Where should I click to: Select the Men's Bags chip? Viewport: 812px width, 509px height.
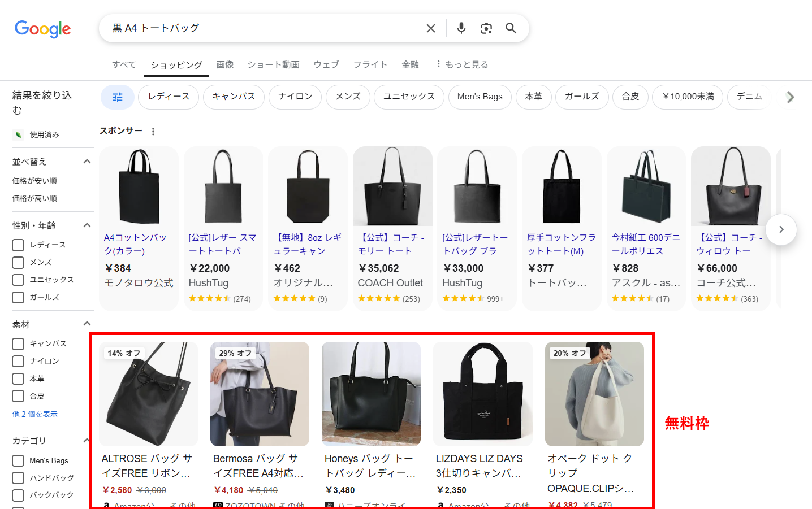point(480,97)
